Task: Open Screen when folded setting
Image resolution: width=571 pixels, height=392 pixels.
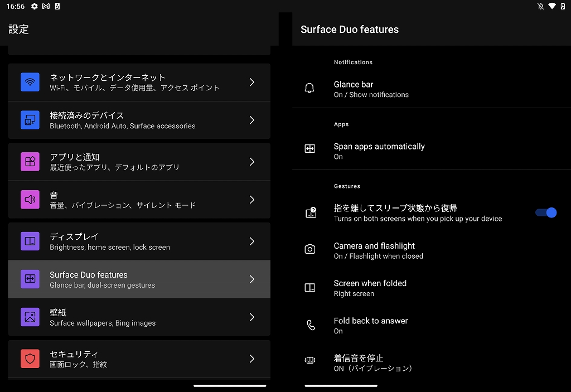Action: click(x=432, y=288)
